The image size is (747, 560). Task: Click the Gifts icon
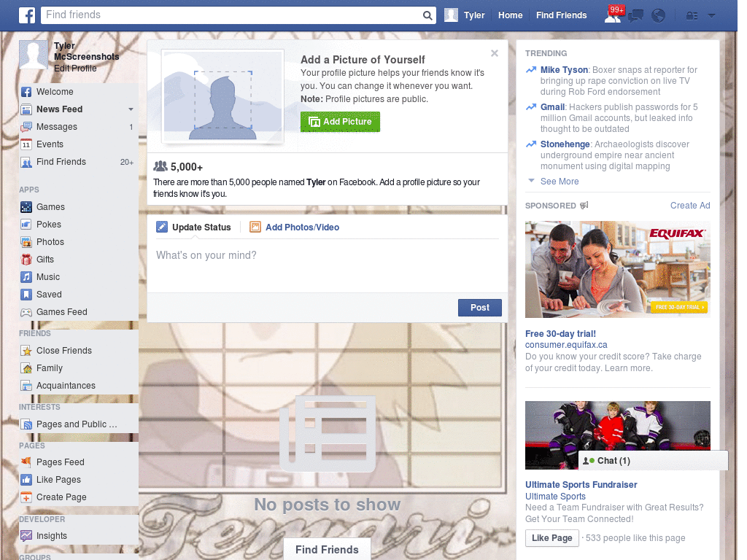[x=26, y=260]
